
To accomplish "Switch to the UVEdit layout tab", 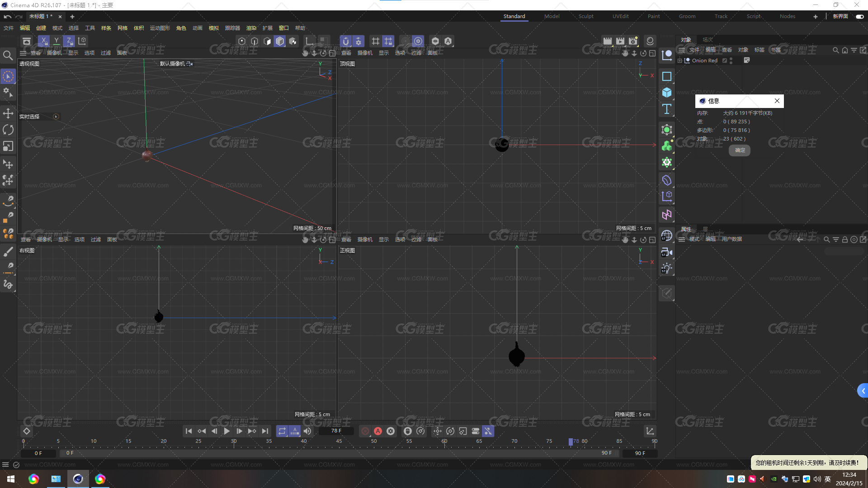I will point(620,16).
